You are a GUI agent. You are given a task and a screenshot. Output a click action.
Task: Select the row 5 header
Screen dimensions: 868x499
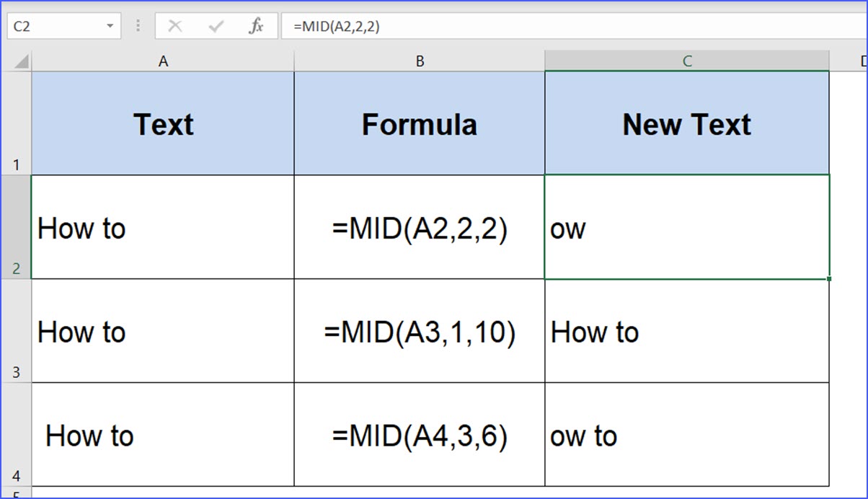coord(16,495)
